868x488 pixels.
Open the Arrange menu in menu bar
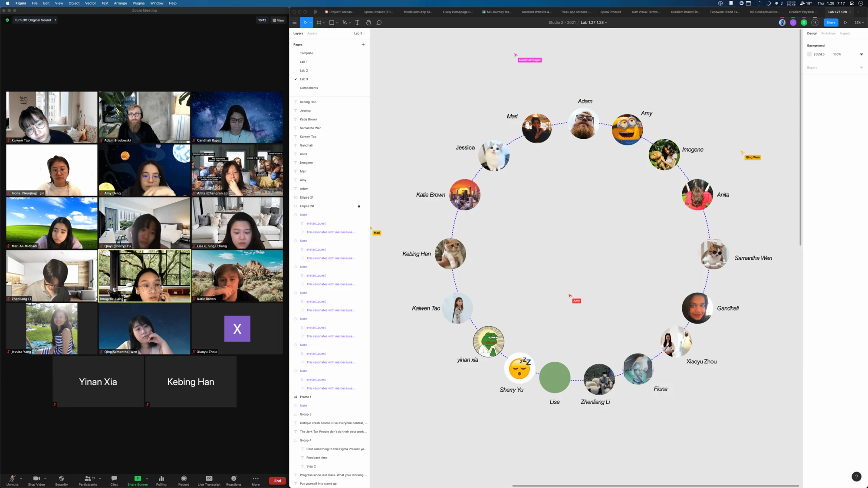(x=120, y=3)
